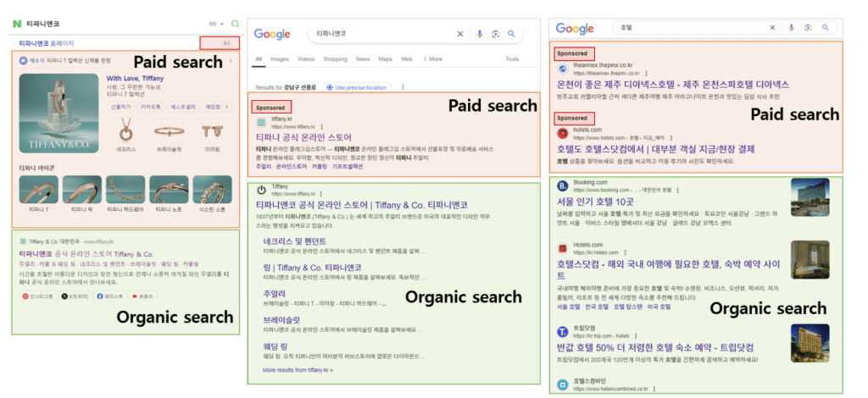The image size is (868, 398).
Task: Click the 유튜브 social button
Action: [x=143, y=296]
